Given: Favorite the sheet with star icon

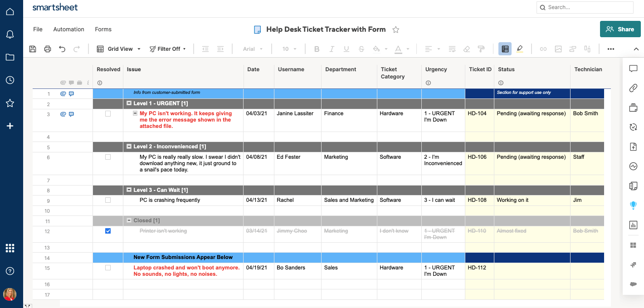Looking at the screenshot, I should point(396,29).
